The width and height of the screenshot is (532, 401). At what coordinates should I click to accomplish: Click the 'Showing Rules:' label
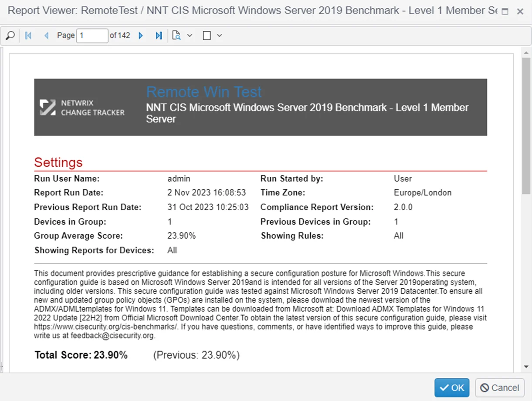[292, 236]
